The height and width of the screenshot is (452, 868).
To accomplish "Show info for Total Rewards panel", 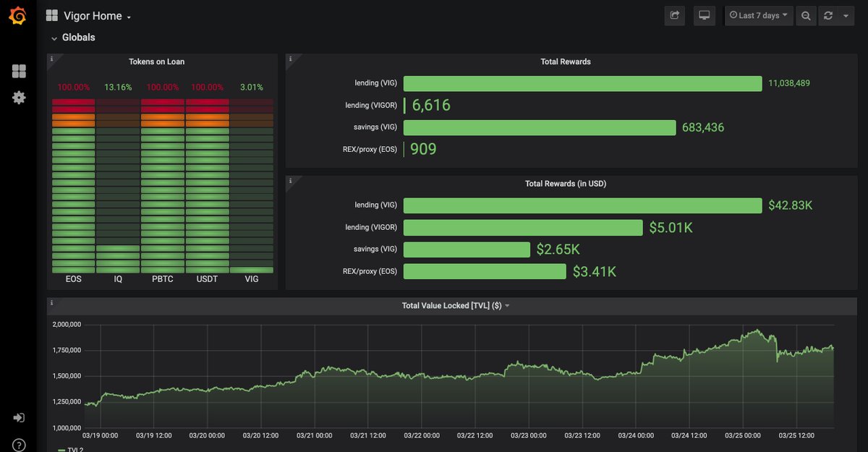I will (x=289, y=59).
